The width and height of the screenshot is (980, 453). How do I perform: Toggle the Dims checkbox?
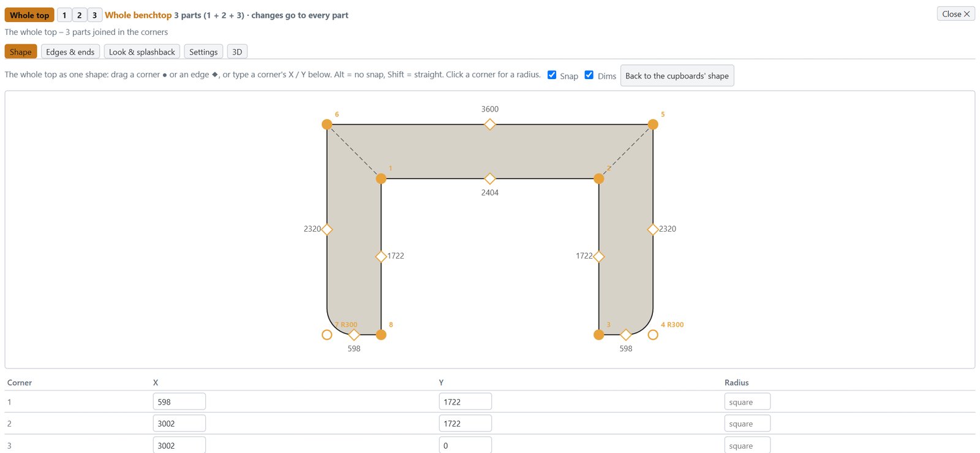point(589,75)
